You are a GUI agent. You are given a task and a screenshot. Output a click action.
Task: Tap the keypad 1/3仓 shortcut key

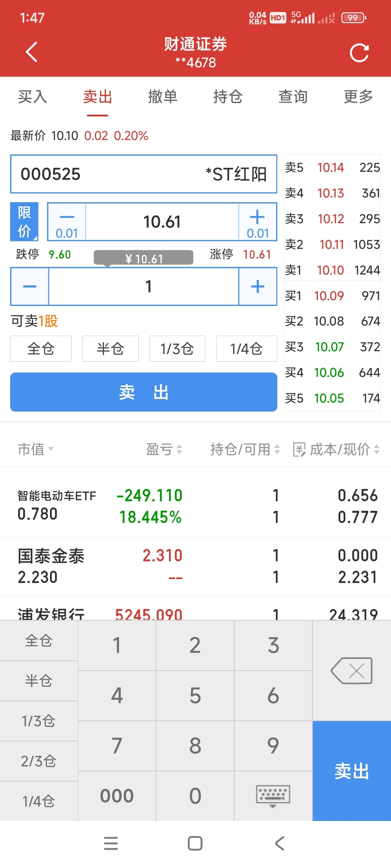pos(39,721)
